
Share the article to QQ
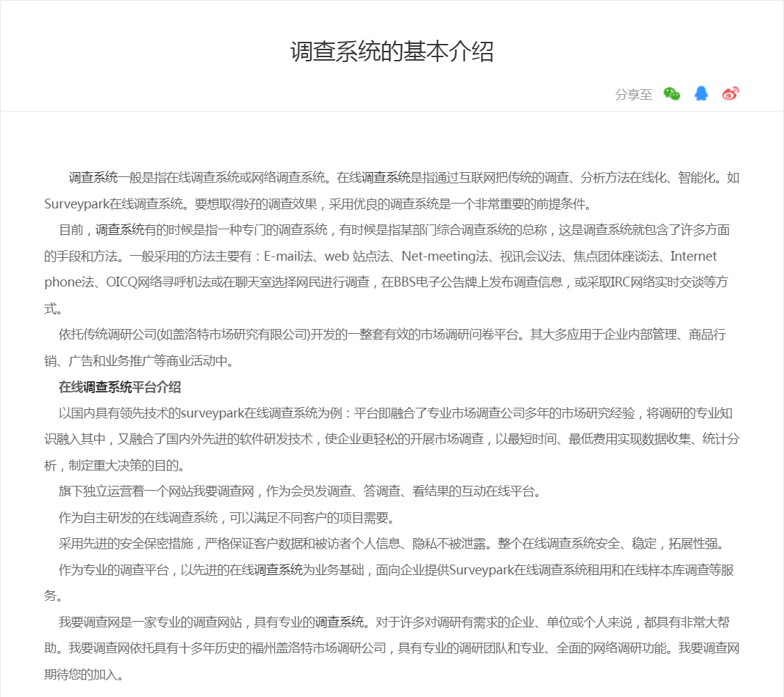pyautogui.click(x=701, y=93)
